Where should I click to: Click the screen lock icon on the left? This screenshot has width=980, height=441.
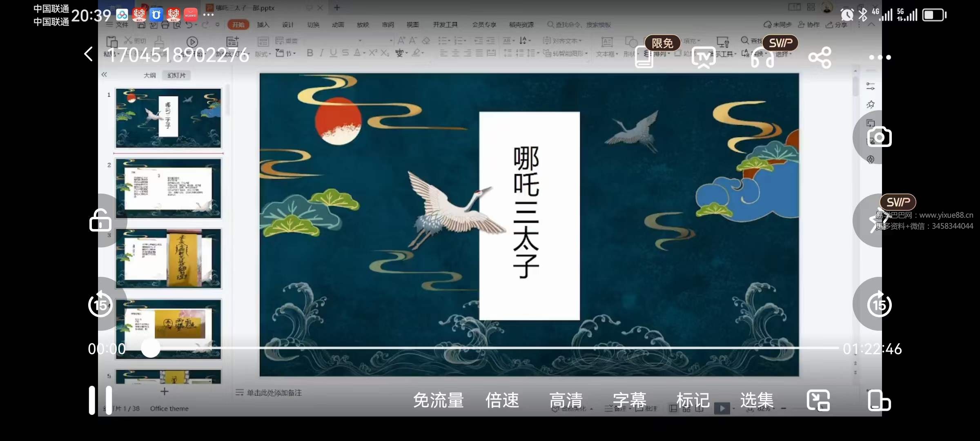tap(100, 220)
